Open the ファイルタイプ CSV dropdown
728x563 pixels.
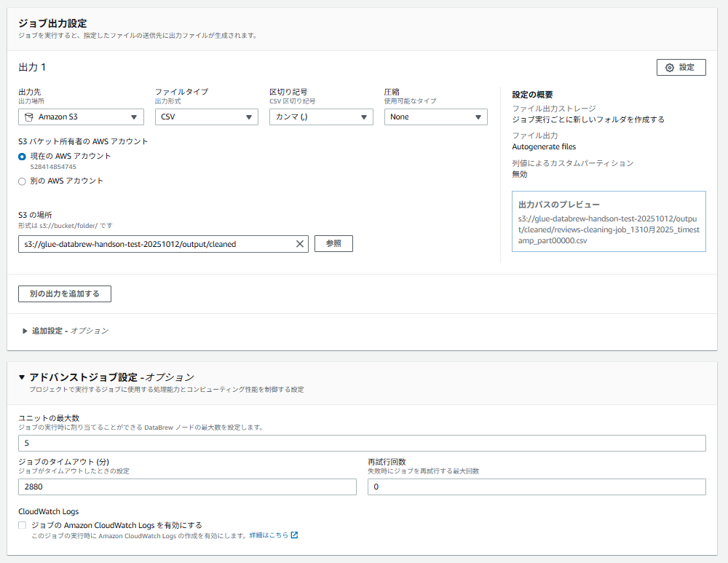(x=206, y=117)
